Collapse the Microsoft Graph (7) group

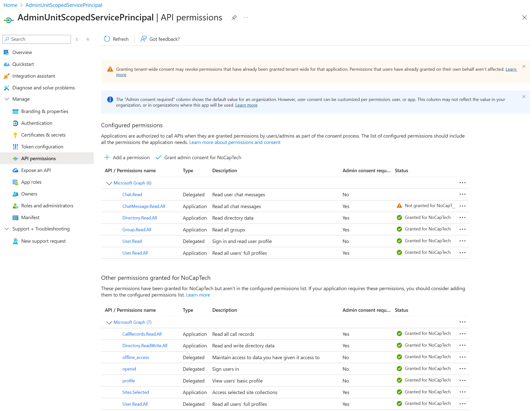109,322
